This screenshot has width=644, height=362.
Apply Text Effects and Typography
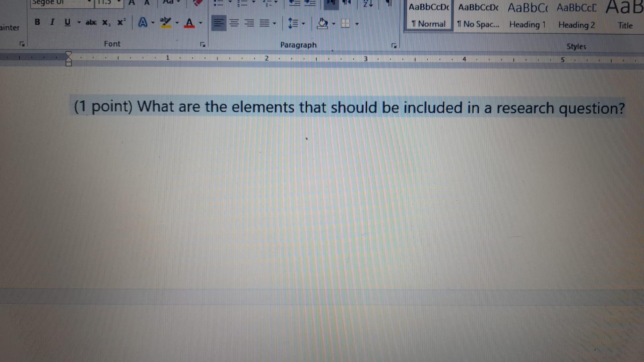(x=143, y=23)
